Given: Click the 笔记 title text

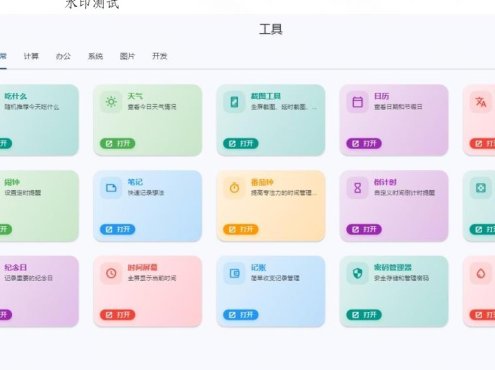Looking at the screenshot, I should pos(135,182).
